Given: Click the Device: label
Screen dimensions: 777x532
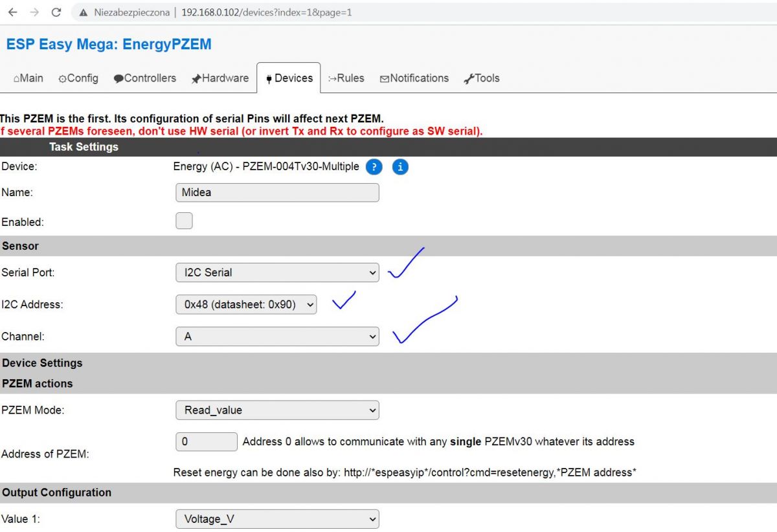Looking at the screenshot, I should [x=19, y=166].
